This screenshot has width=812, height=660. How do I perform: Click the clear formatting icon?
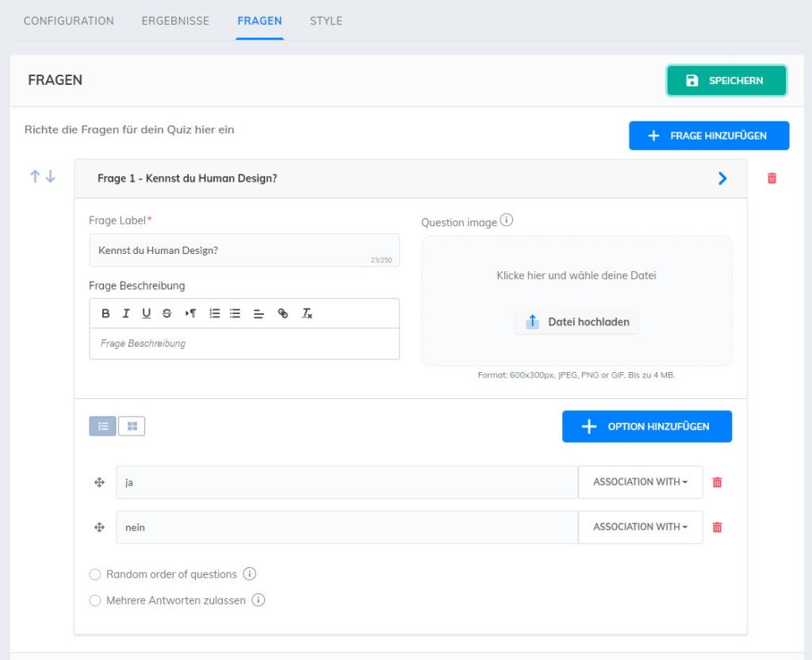tap(307, 313)
